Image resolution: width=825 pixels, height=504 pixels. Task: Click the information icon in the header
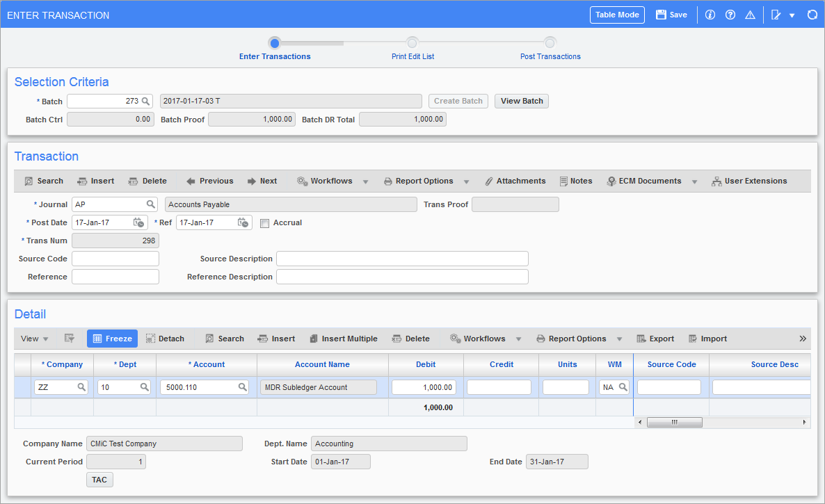coord(710,15)
